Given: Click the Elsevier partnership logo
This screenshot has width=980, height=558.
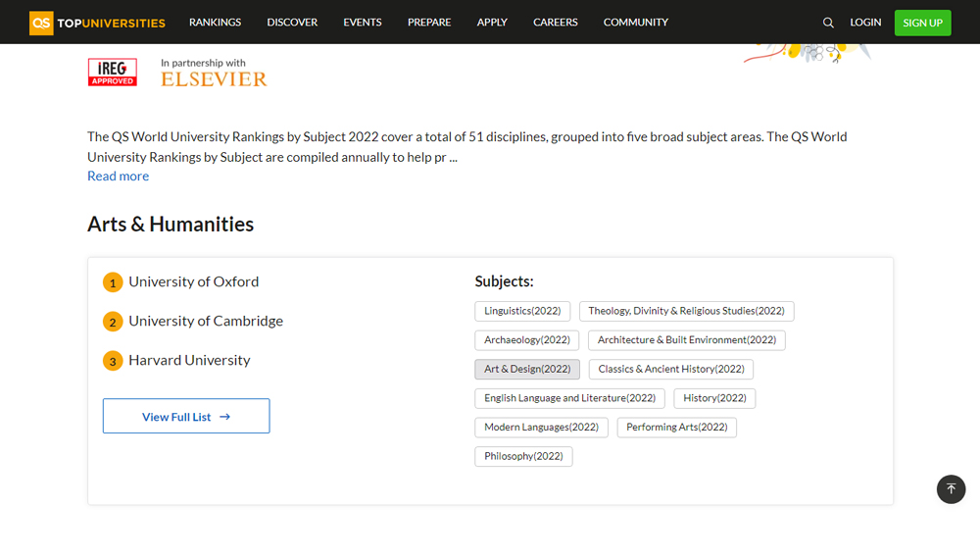Looking at the screenshot, I should (214, 78).
